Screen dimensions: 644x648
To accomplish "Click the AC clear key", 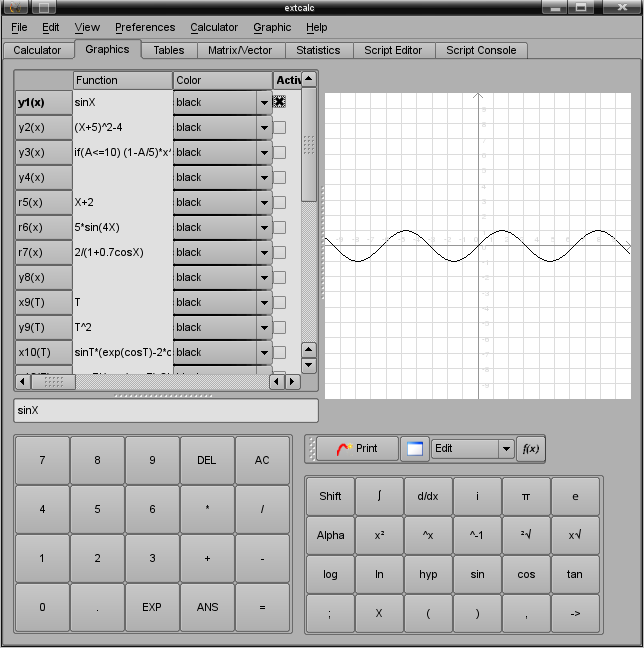I will click(262, 460).
